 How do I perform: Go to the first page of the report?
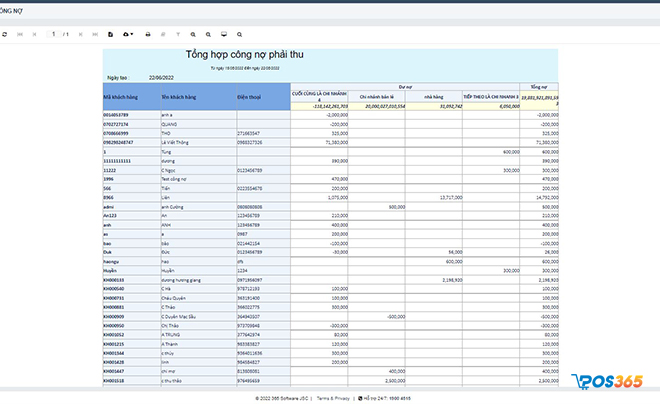[x=20, y=35]
